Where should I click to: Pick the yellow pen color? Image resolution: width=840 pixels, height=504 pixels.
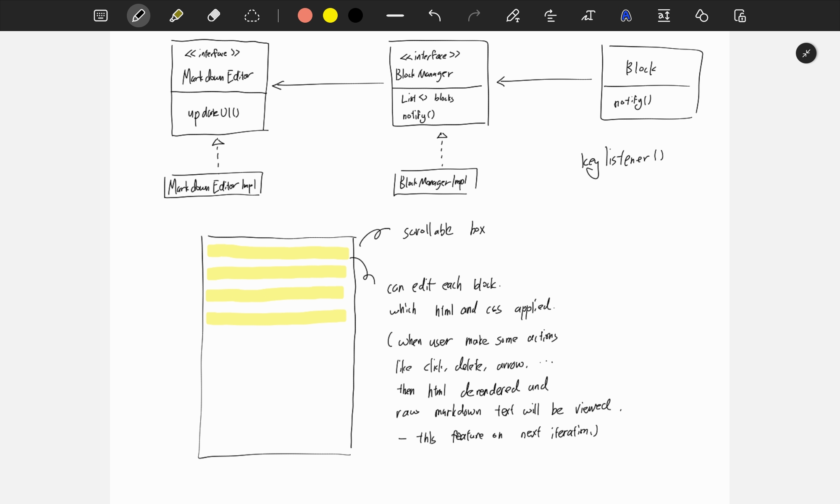pos(330,16)
